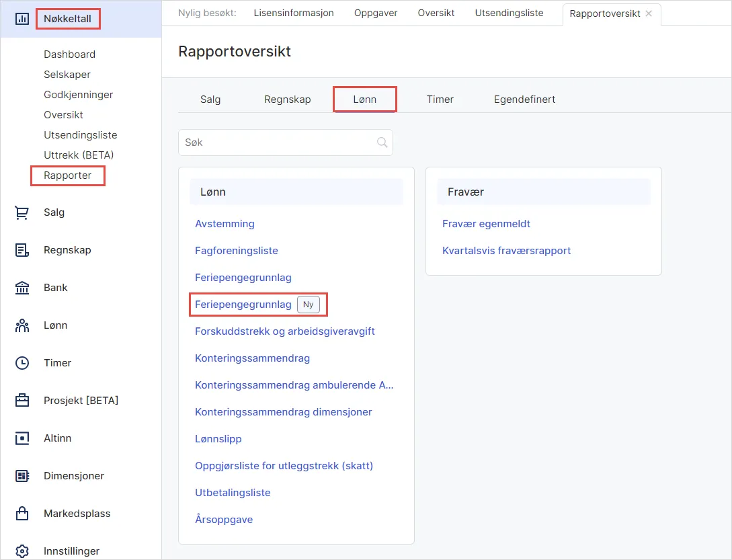732x560 pixels.
Task: Select the Prosjekt [BETA] briefcase icon
Action: pyautogui.click(x=22, y=400)
